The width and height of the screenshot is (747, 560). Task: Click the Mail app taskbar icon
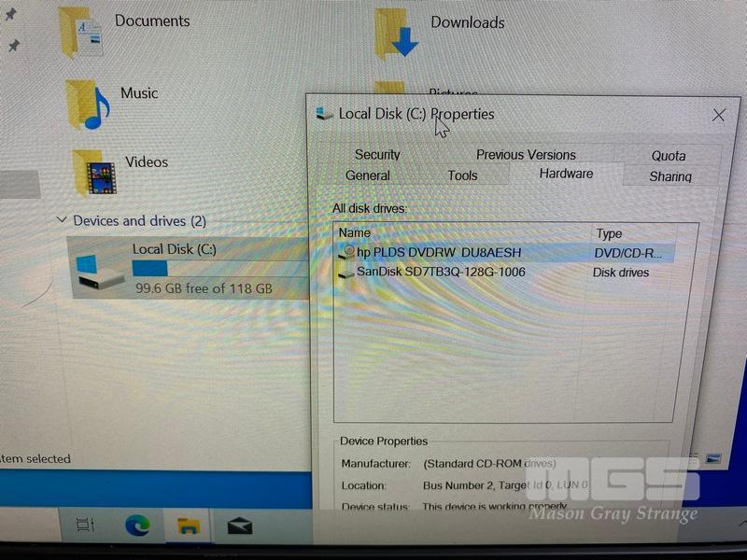pos(239,526)
